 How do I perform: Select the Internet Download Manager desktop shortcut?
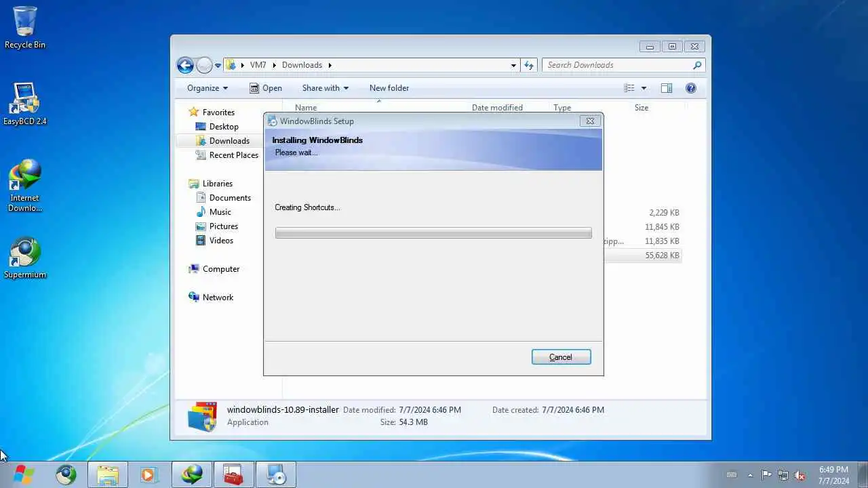(x=25, y=186)
